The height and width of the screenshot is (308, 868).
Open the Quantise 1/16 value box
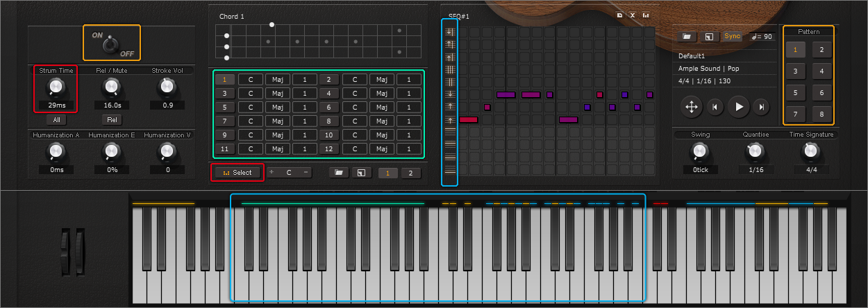coord(756,169)
